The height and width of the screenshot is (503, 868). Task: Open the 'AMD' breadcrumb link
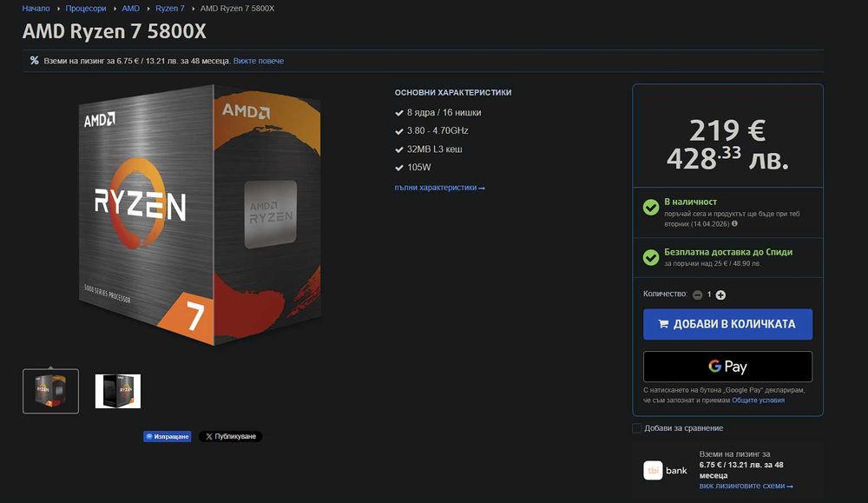coord(131,9)
